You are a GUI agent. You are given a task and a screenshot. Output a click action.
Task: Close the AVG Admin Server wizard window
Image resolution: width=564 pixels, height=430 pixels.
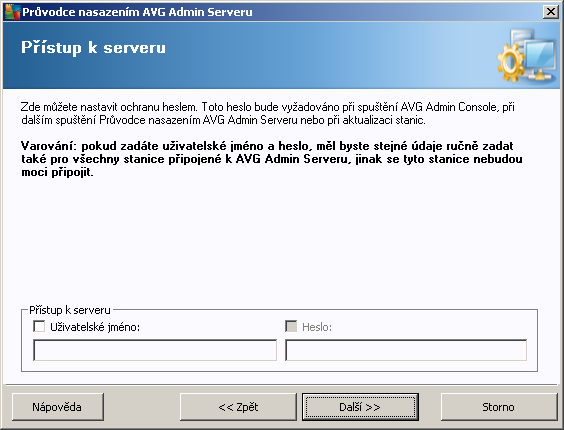[x=550, y=12]
